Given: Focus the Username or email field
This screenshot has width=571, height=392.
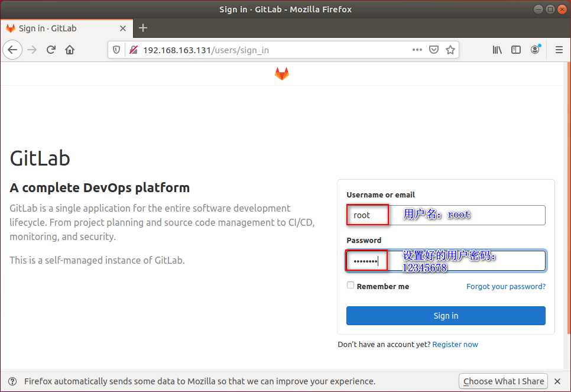Looking at the screenshot, I should click(x=446, y=215).
